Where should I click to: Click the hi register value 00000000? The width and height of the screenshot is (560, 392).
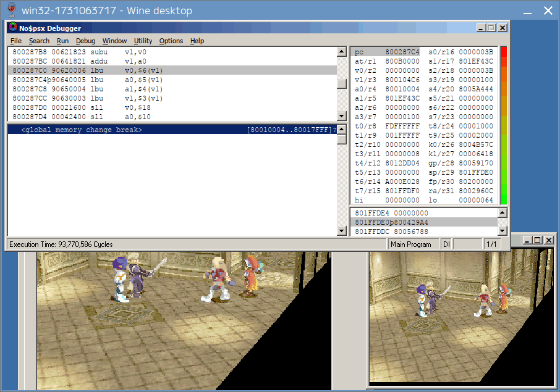pyautogui.click(x=402, y=201)
